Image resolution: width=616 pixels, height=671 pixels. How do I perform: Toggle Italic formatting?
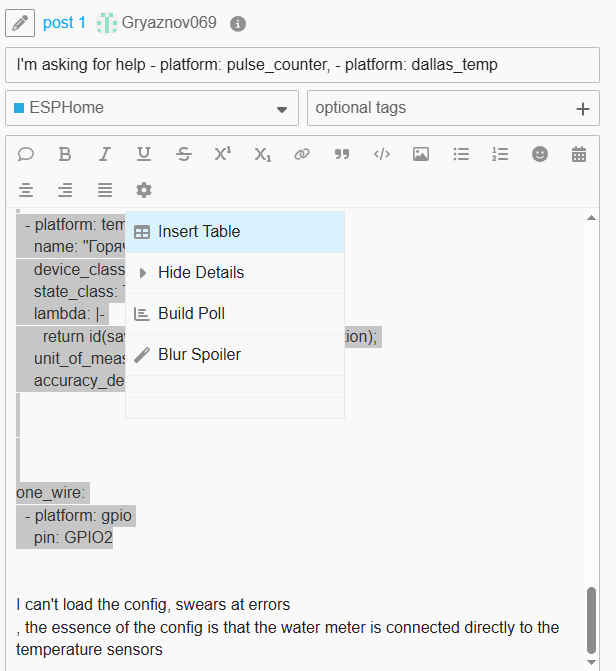(x=104, y=154)
